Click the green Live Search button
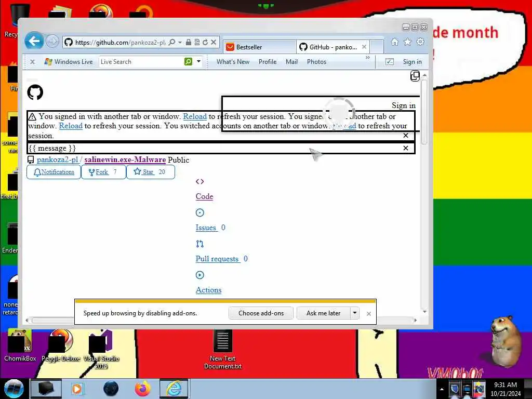The height and width of the screenshot is (399, 532). click(188, 61)
